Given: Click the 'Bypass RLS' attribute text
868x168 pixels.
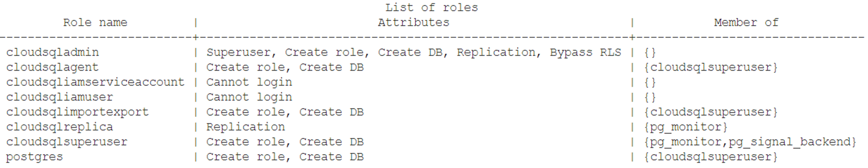Looking at the screenshot, I should (586, 53).
